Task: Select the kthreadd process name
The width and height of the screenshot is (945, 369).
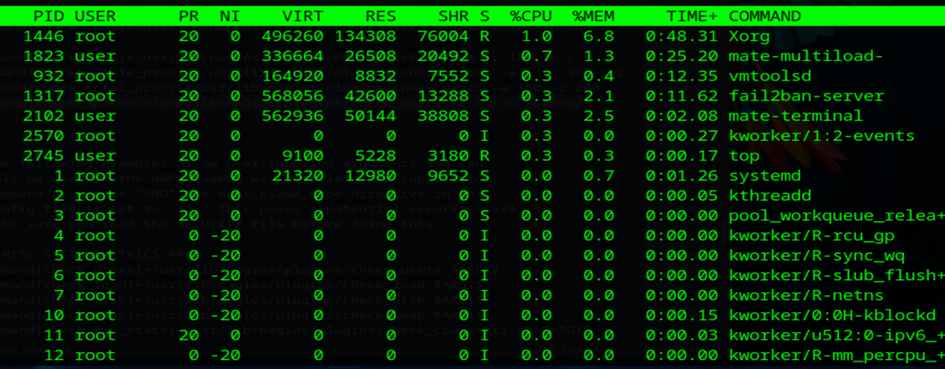Action: [770, 195]
